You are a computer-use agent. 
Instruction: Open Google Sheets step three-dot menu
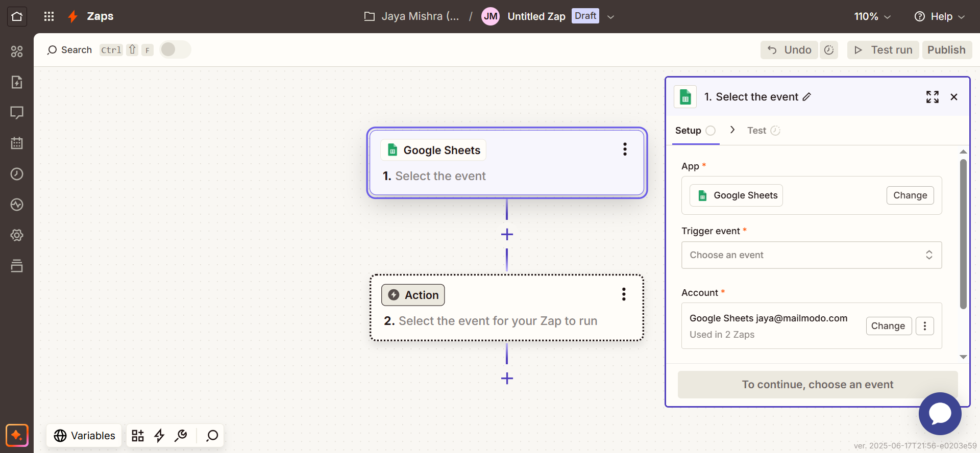pos(625,149)
